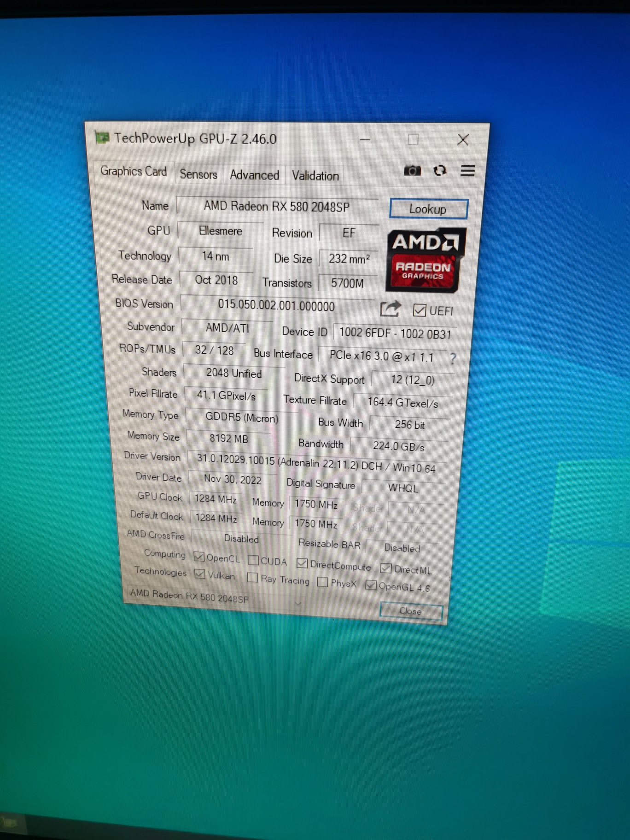Toggle the Ray Tracing checkbox
This screenshot has width=630, height=840.
point(252,577)
